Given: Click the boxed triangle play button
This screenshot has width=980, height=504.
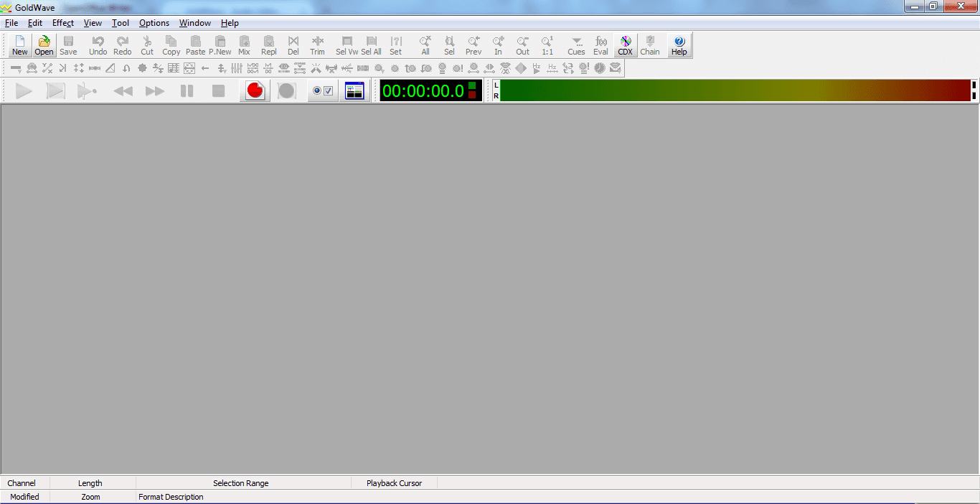Looking at the screenshot, I should [x=55, y=91].
